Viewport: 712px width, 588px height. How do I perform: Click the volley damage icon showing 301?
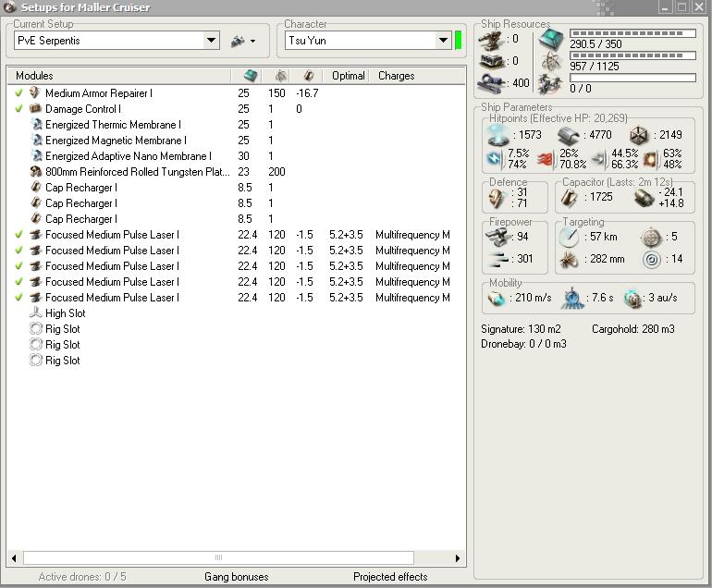[498, 259]
